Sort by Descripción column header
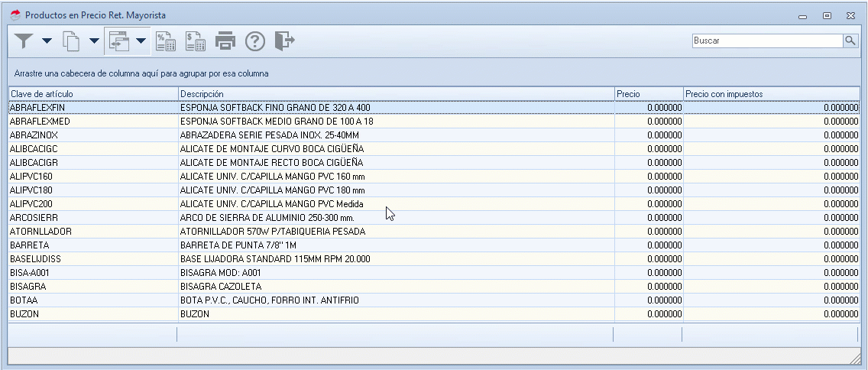The image size is (868, 370). pos(396,94)
